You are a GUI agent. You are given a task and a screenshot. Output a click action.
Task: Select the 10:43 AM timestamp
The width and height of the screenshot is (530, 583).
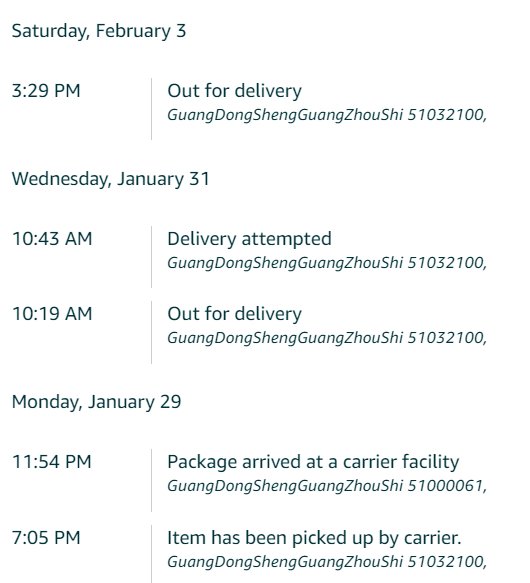point(52,239)
